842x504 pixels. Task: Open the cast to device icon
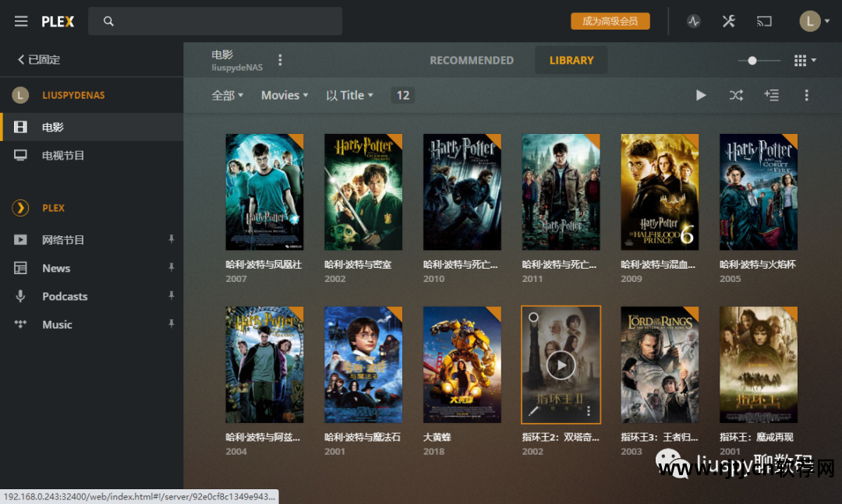[x=764, y=22]
